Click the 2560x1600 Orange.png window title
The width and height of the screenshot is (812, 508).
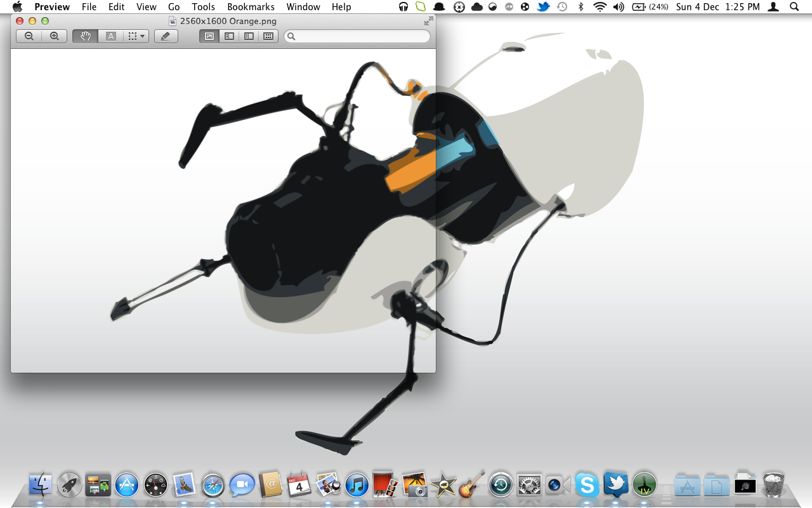[x=228, y=21]
